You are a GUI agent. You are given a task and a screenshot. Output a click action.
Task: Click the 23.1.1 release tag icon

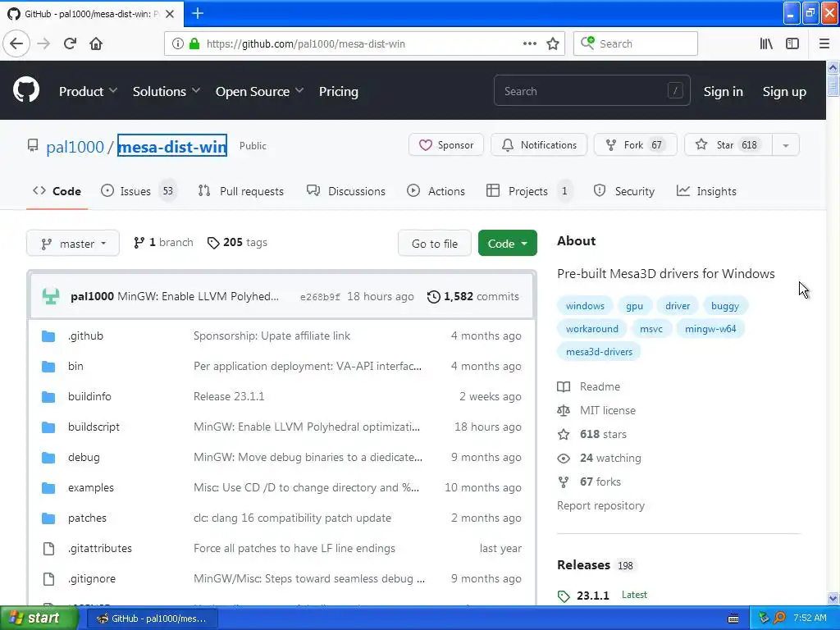564,596
